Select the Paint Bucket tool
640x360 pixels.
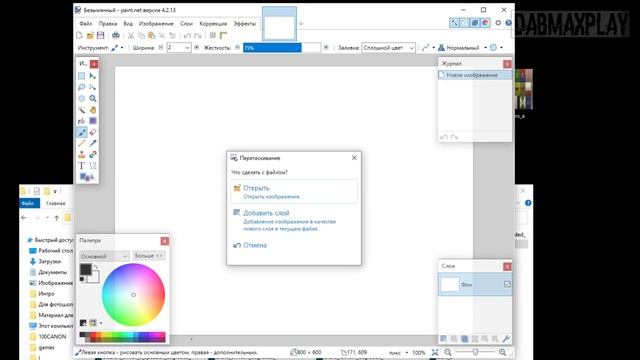click(82, 121)
